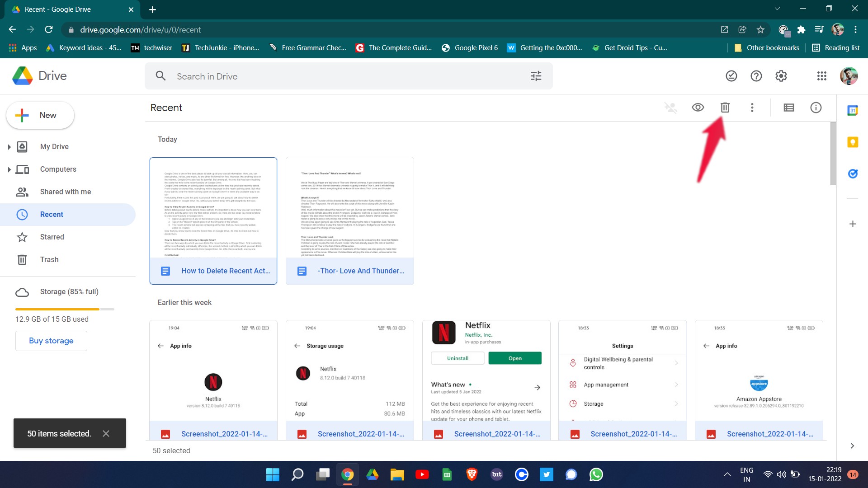Select Recent in the left sidebar
This screenshot has width=868, height=488.
click(51, 214)
